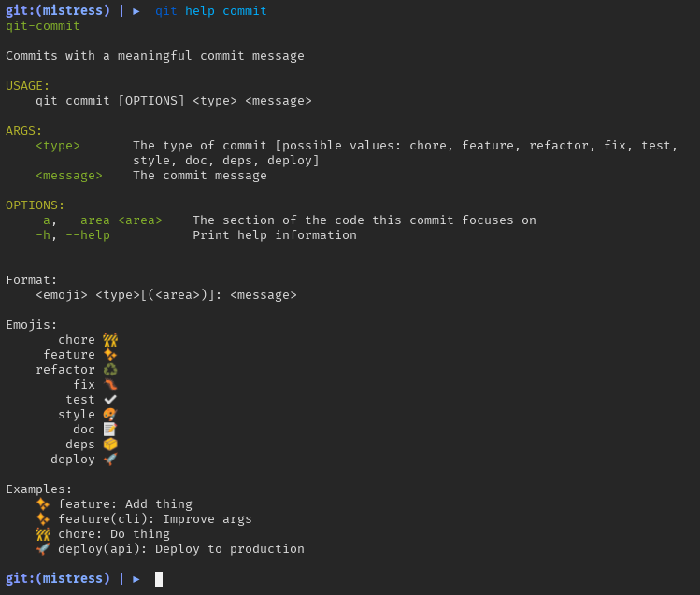Click the green <message> argument under ARGS
This screenshot has width=700, height=595.
69,176
